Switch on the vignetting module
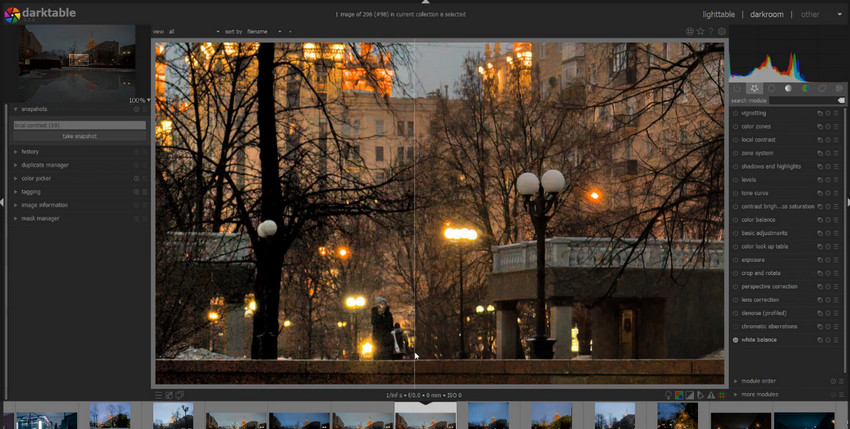 736,113
